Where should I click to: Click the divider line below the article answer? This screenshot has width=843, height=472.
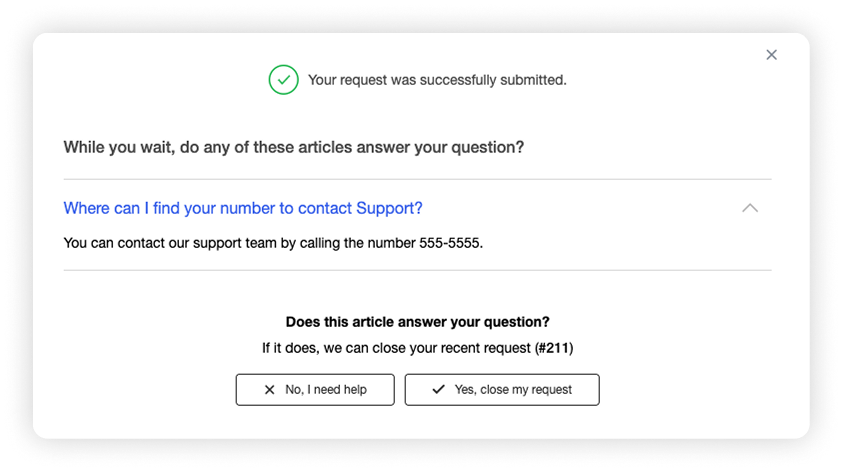[x=417, y=270]
